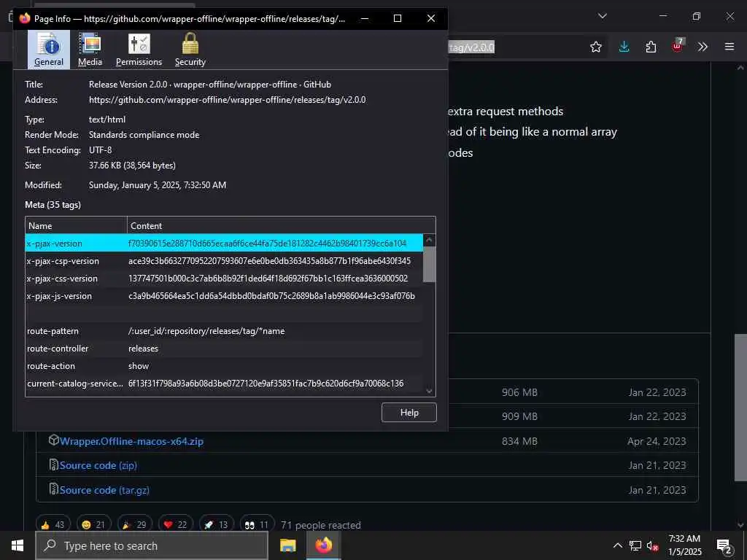Image resolution: width=747 pixels, height=560 pixels.
Task: Toggle the party popper reaction with 29
Action: coord(135,525)
